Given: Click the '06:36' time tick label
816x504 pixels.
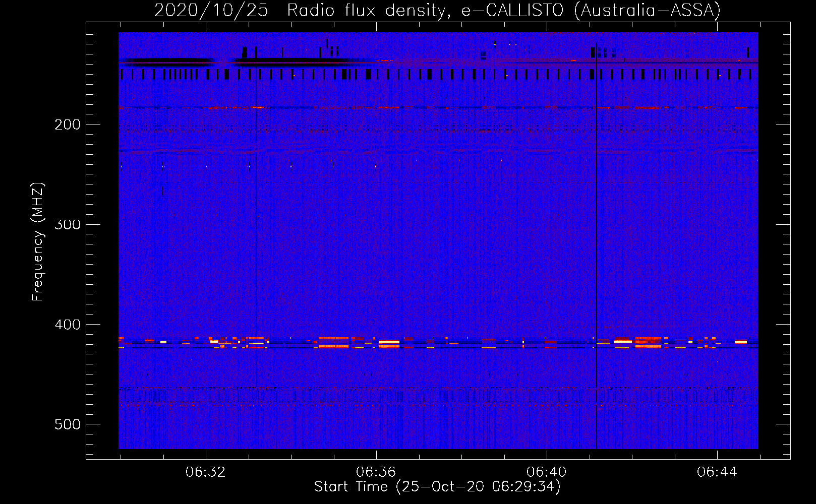Looking at the screenshot, I should 376,472.
